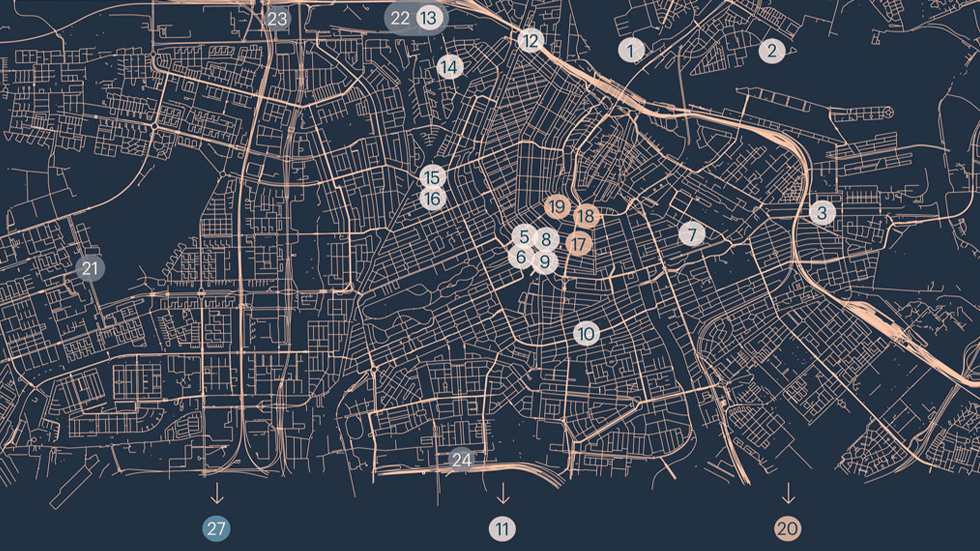Click grey marker 21 in the west
This screenshot has width=980, height=551.
tap(90, 269)
